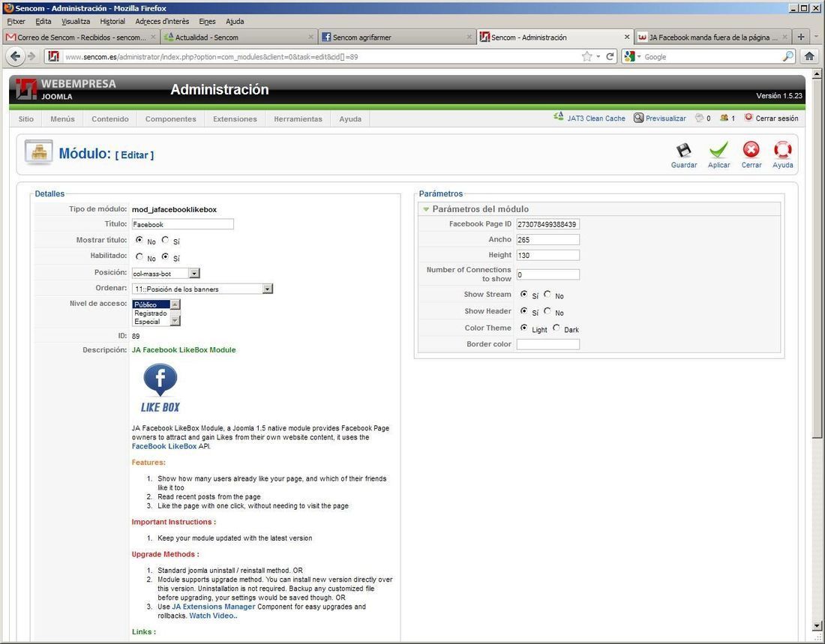Image resolution: width=825 pixels, height=644 pixels.
Task: Click the messages icon showing 0
Action: 699,118
